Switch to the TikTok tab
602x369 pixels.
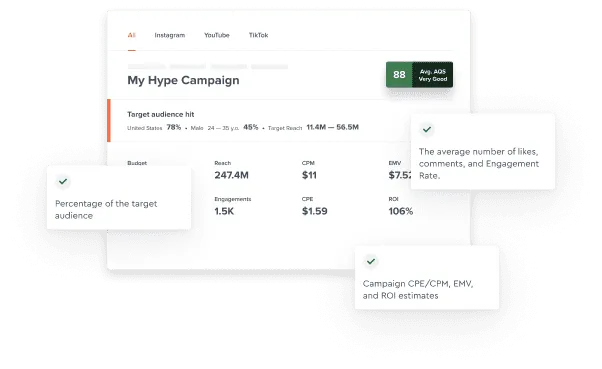coord(258,35)
